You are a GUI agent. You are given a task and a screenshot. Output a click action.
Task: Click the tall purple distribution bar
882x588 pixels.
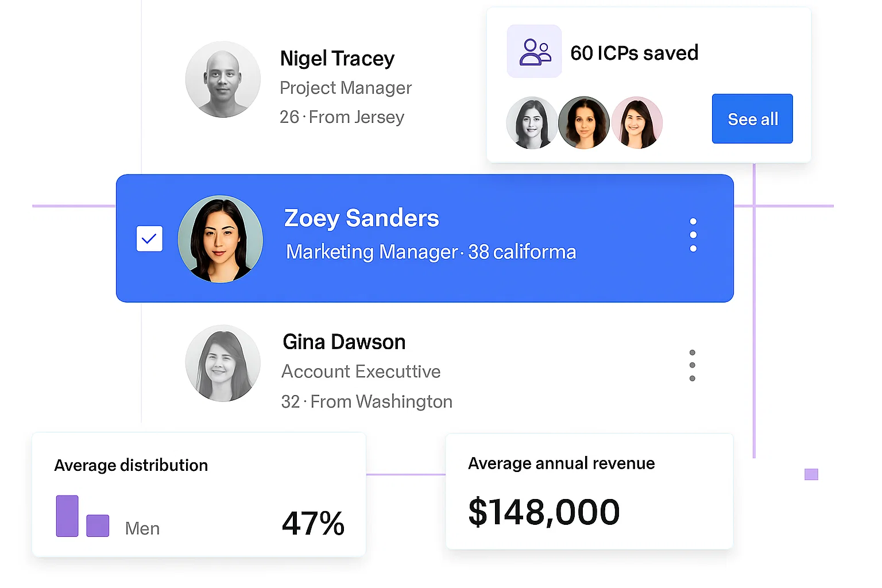(67, 516)
